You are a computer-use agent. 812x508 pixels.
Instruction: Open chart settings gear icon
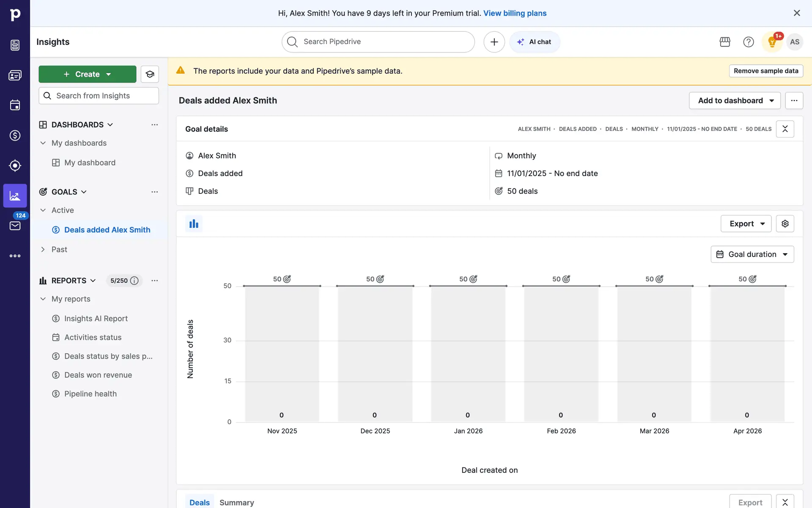point(785,224)
